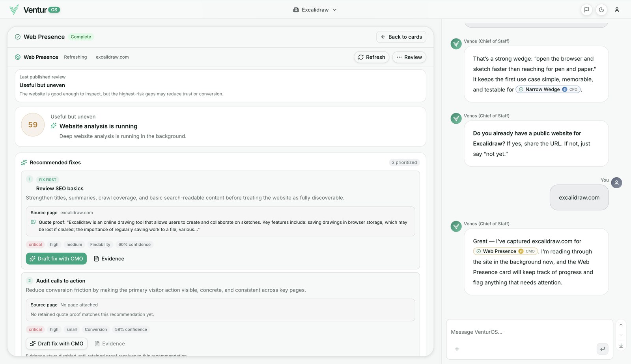Click the check-circle icon beside the Web Presence title
Screen dimensions: 631x364
click(18, 37)
